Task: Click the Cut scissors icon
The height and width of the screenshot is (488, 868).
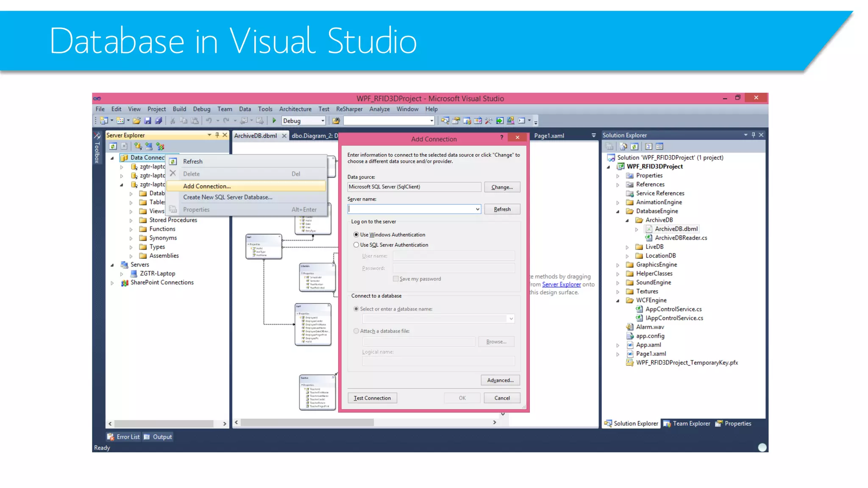Action: click(172, 121)
